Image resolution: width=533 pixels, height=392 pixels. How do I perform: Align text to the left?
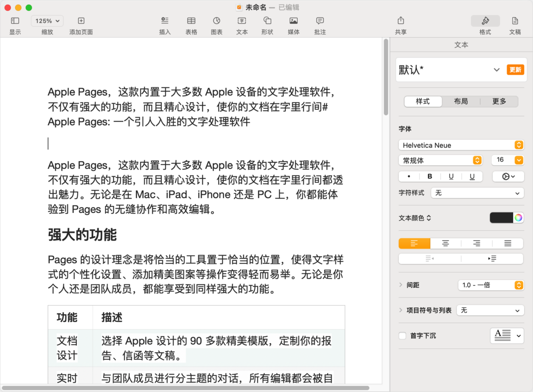point(414,244)
